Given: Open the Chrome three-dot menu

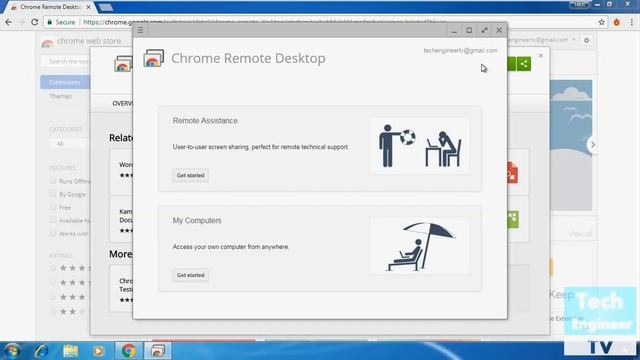Looking at the screenshot, I should [632, 22].
